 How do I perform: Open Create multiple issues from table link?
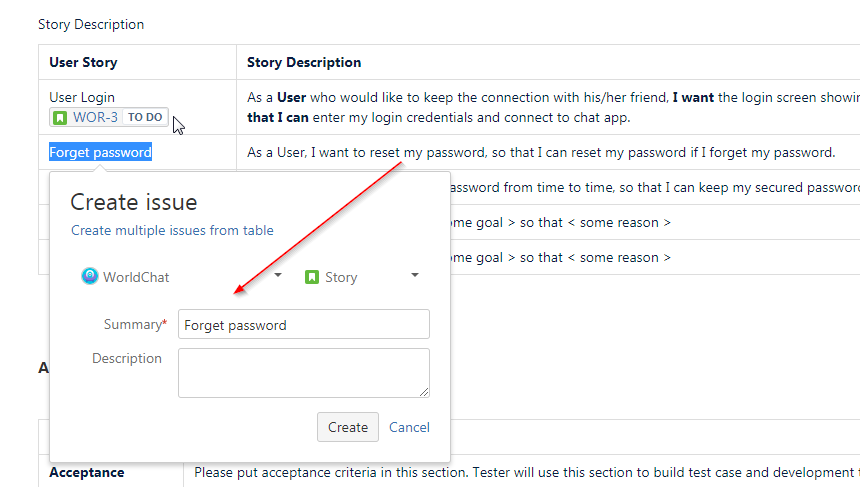click(172, 230)
